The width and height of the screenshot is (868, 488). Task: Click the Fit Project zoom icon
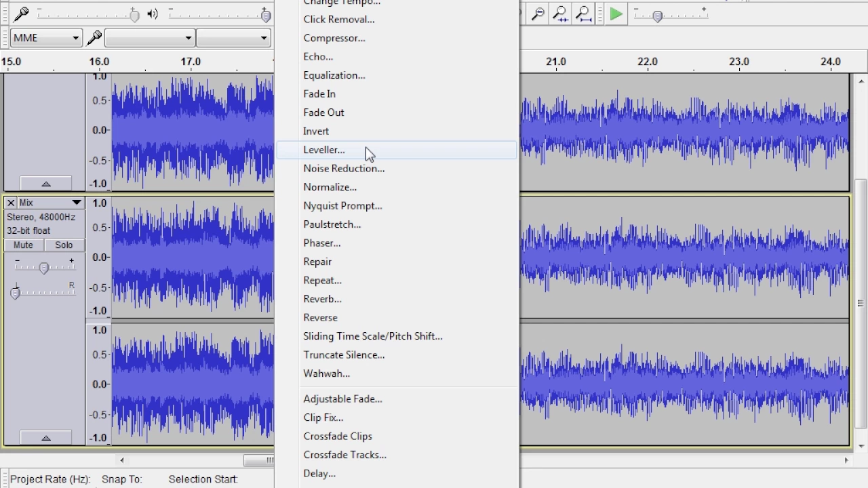click(583, 14)
